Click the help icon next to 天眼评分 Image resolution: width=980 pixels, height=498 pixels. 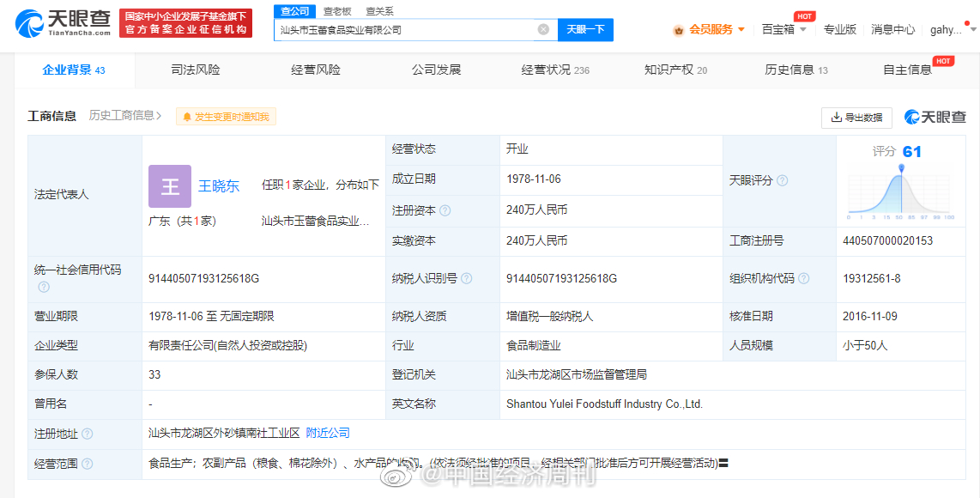click(x=783, y=181)
